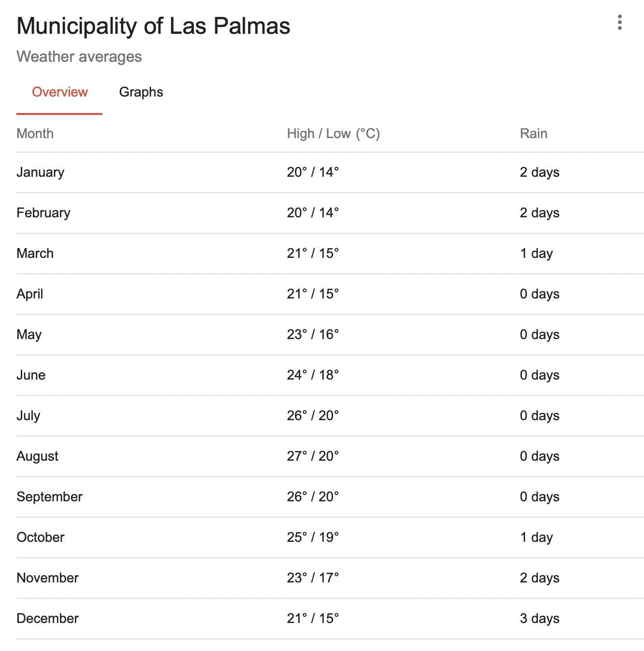Select the July month row

coord(330,416)
